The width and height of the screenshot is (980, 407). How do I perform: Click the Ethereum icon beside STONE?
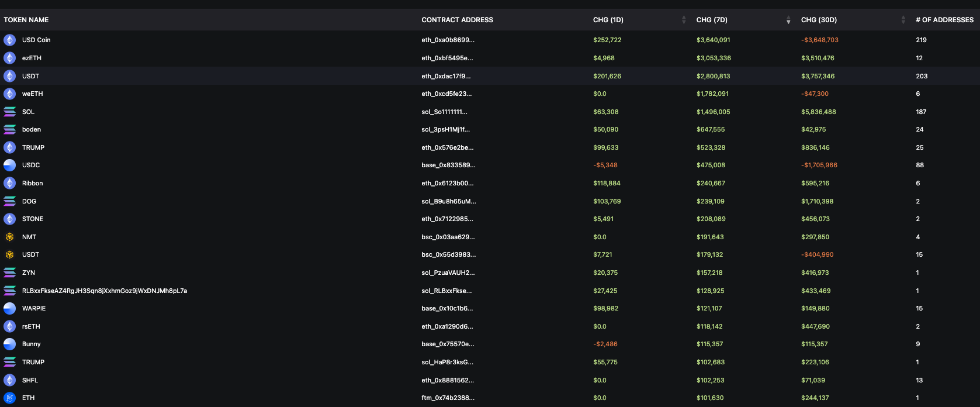tap(9, 219)
